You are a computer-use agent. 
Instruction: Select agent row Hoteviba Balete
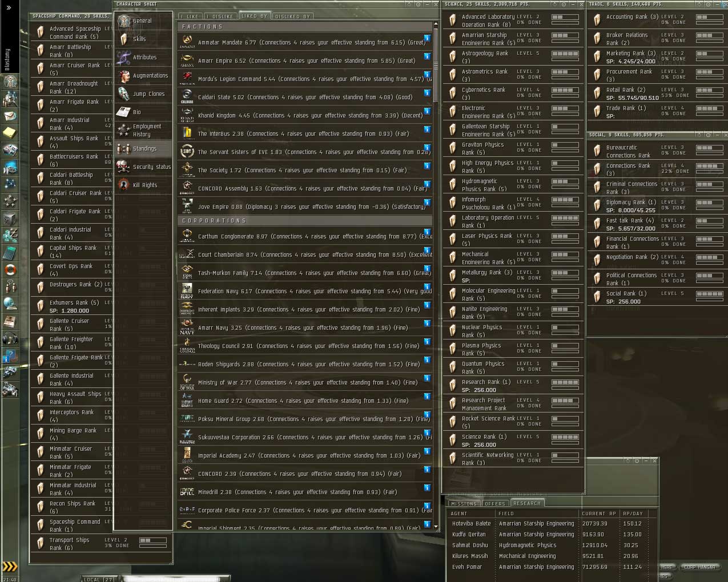click(x=553, y=523)
